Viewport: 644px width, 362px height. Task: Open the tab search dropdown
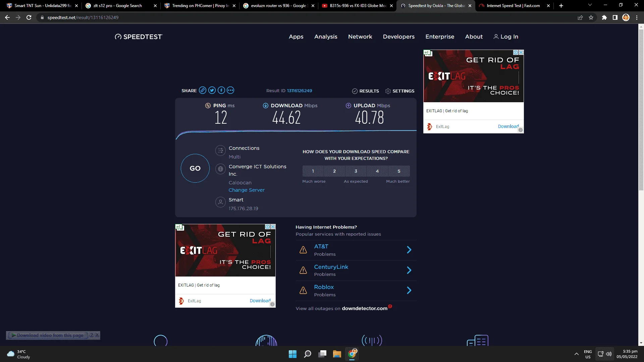point(590,5)
